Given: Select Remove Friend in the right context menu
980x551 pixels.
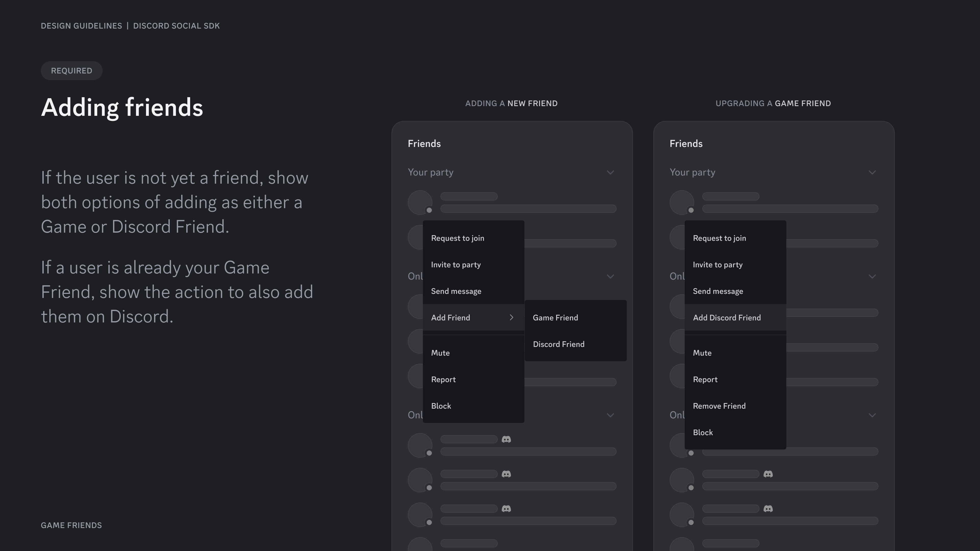Looking at the screenshot, I should 719,406.
